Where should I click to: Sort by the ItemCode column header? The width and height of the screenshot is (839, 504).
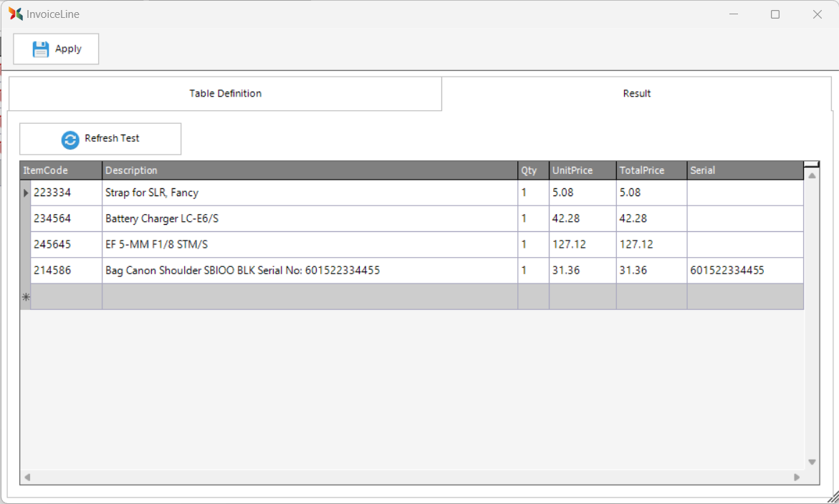pos(61,170)
